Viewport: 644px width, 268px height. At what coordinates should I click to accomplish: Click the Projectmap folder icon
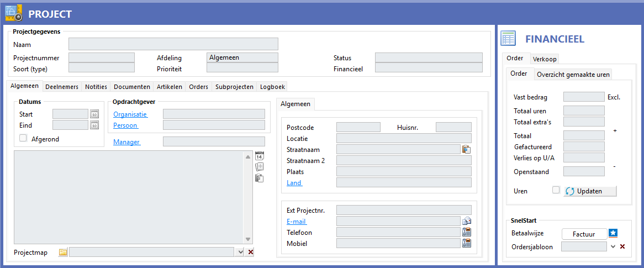(63, 252)
